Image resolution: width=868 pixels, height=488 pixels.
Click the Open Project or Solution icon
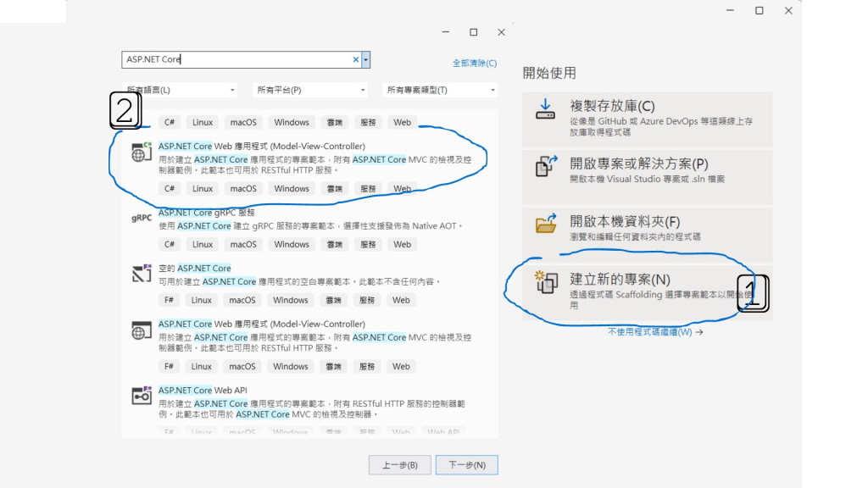546,166
